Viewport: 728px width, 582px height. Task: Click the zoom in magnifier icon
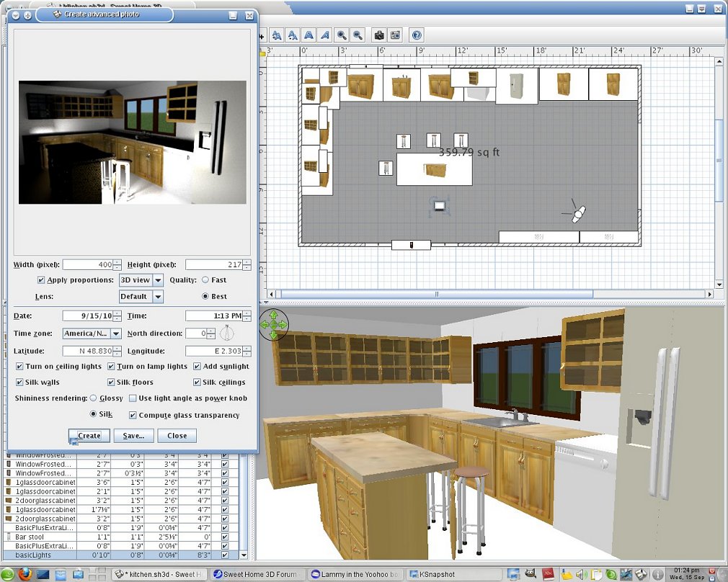(x=341, y=35)
